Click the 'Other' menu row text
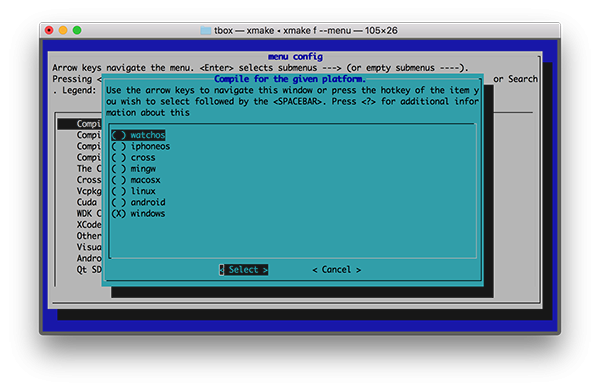Image resolution: width=600 pixels, height=391 pixels. (89, 236)
